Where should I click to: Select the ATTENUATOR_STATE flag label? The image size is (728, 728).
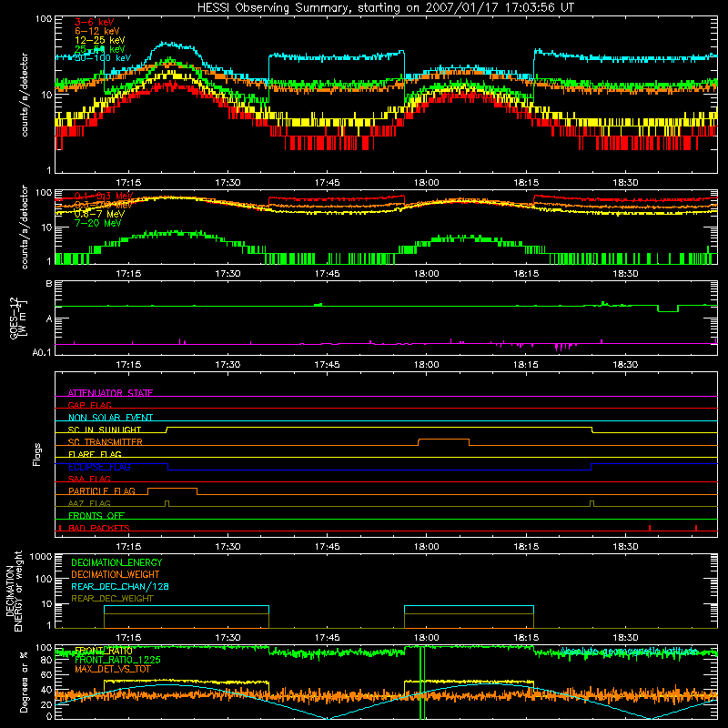click(110, 393)
